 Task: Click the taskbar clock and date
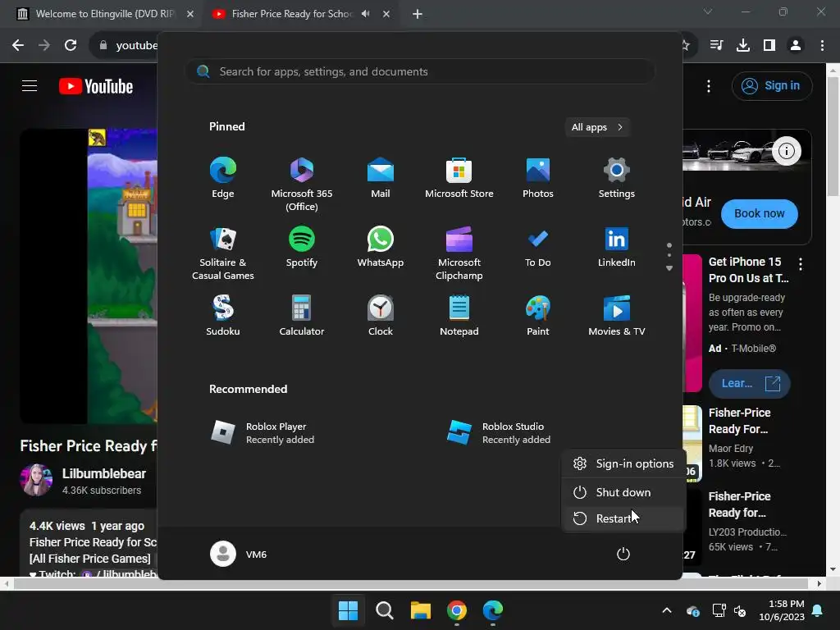coord(782,610)
